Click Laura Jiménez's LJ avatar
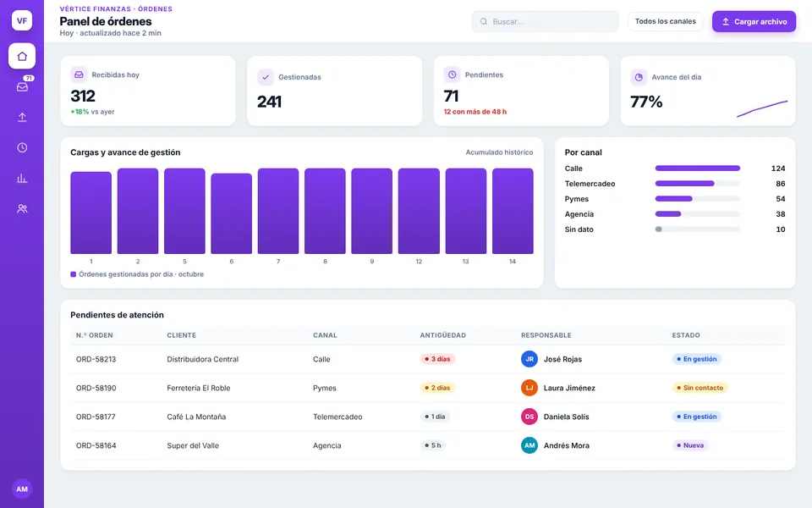Screen dimensions: 812x508 [529, 388]
